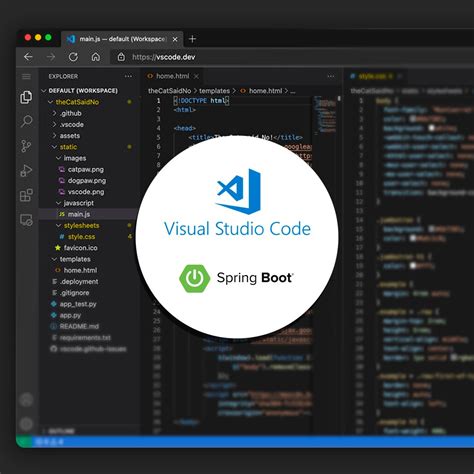Switch to the home.html editor tab
This screenshot has width=474, height=474.
173,76
